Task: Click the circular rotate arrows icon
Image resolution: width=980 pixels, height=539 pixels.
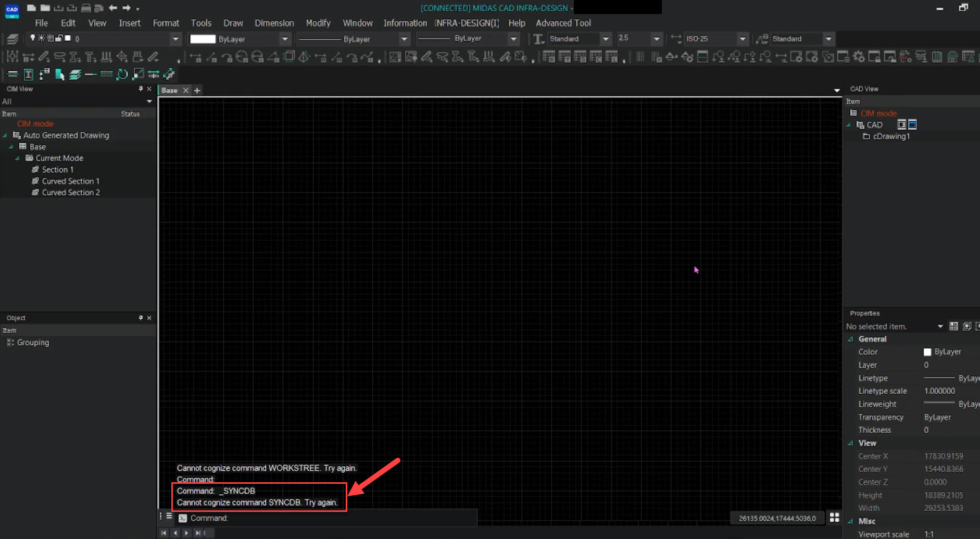Action: [122, 74]
